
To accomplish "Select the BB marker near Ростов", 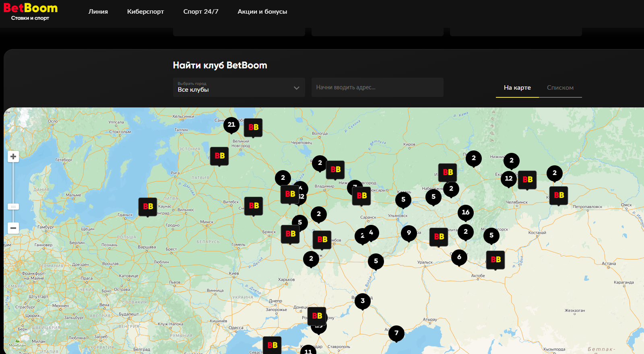I will tap(317, 316).
